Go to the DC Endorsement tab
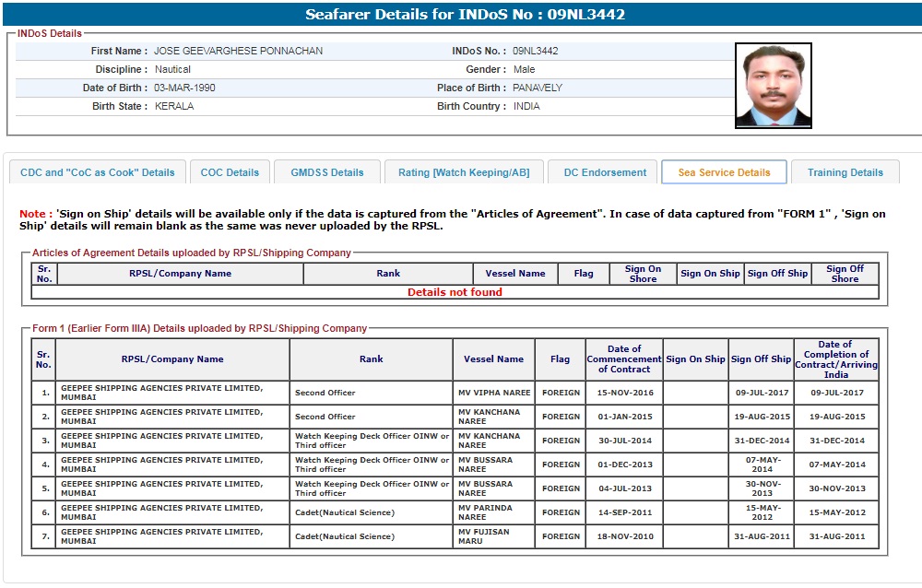This screenshot has height=588, width=922. click(605, 172)
